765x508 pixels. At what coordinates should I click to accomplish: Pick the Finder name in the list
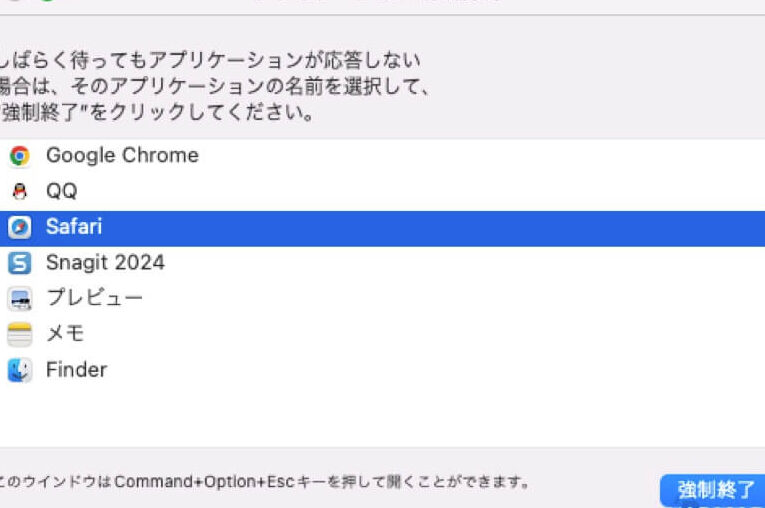click(76, 370)
